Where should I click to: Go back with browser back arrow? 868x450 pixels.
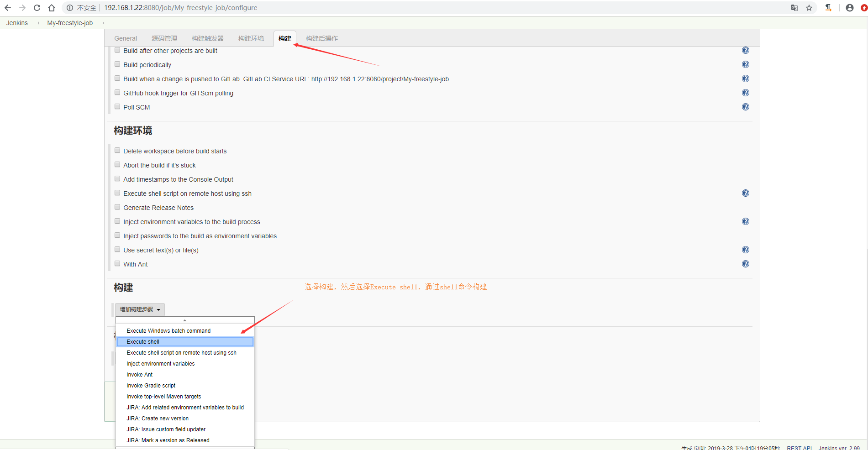tap(8, 8)
